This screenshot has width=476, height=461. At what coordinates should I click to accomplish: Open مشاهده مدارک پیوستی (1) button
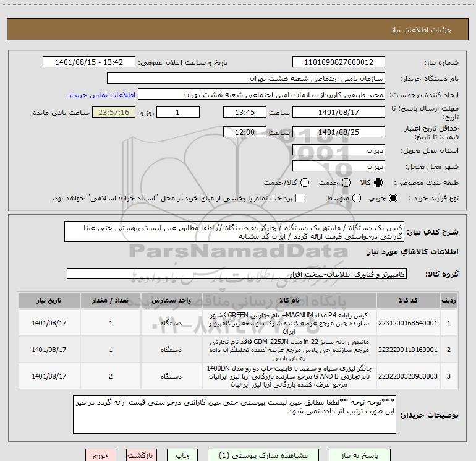263,455
